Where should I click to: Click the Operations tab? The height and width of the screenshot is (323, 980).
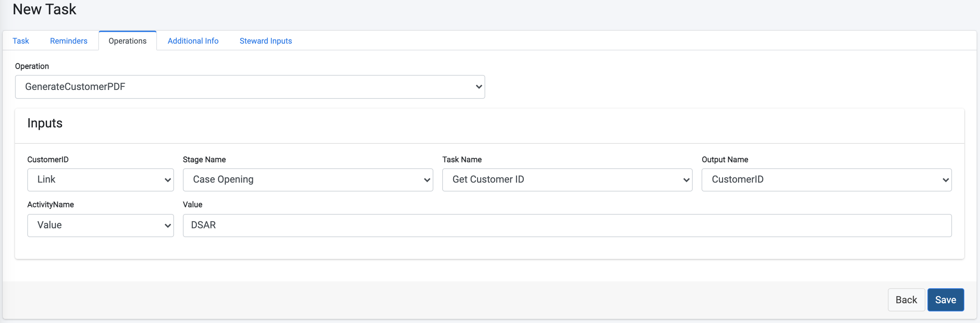[127, 41]
